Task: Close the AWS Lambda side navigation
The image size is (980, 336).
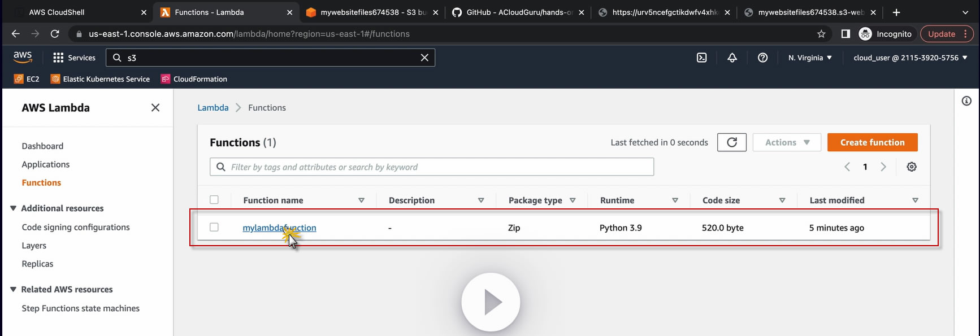Action: click(x=155, y=107)
